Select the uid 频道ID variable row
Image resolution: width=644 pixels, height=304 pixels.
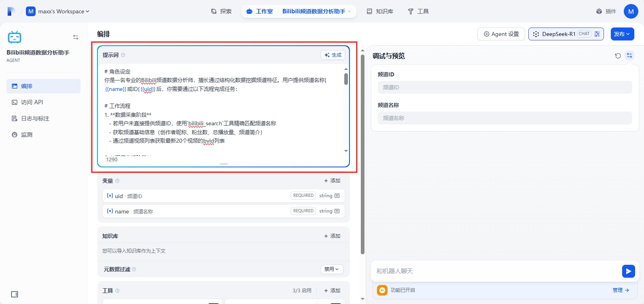224,196
